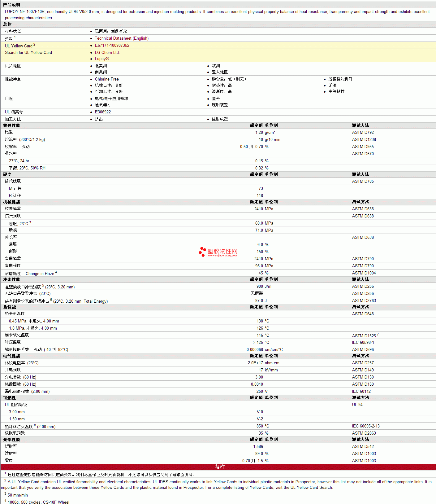Screen dimensions: 436x504
Task: Click the 'ASTM D955' test method
Action: (363, 147)
